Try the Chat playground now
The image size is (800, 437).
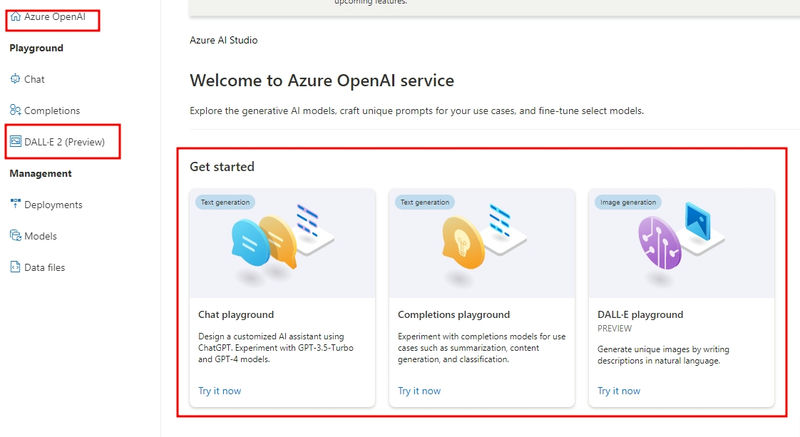219,391
